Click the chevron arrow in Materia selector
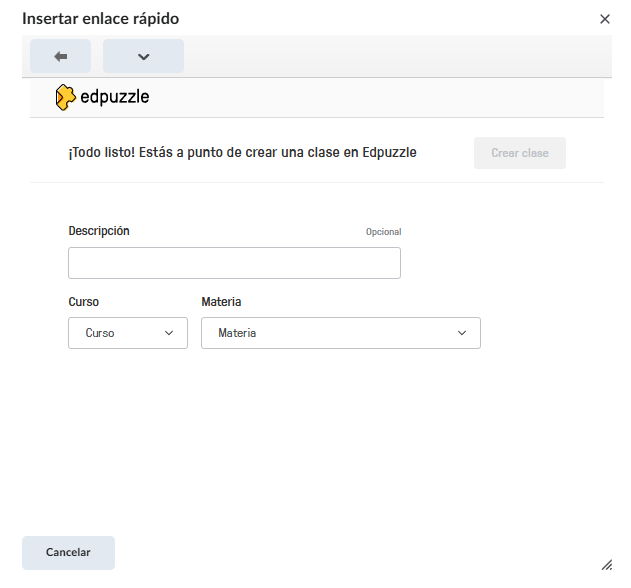Viewport: 631px width, 588px height. click(462, 333)
